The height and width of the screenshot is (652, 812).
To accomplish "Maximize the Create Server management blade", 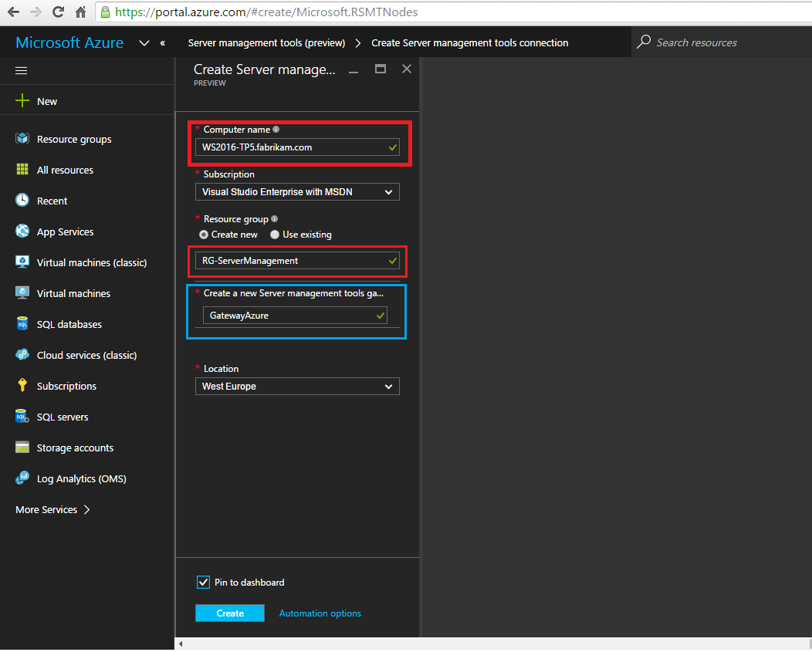I will point(381,69).
